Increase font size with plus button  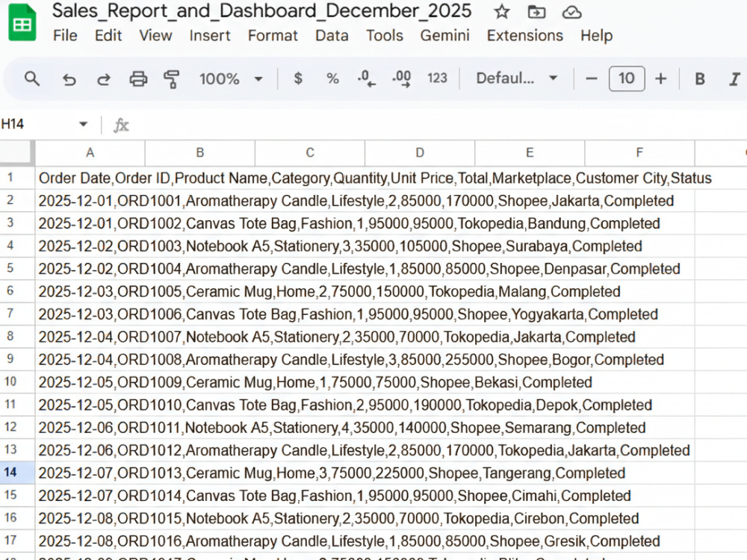click(661, 78)
